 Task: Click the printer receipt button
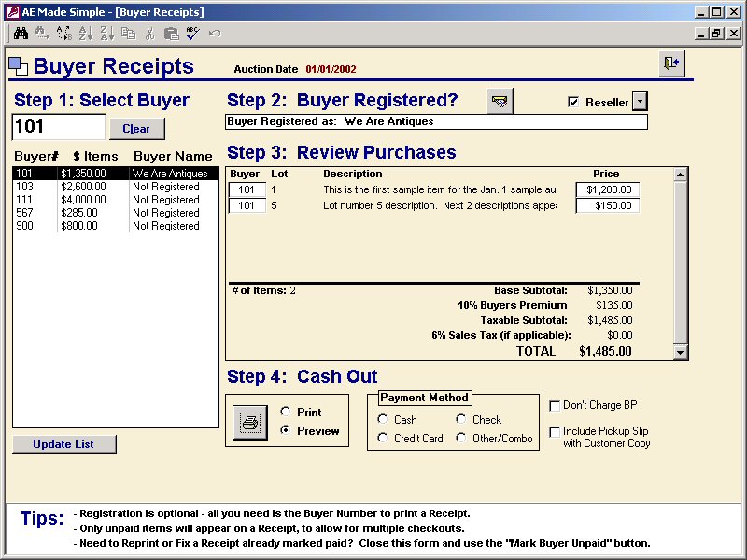point(250,423)
